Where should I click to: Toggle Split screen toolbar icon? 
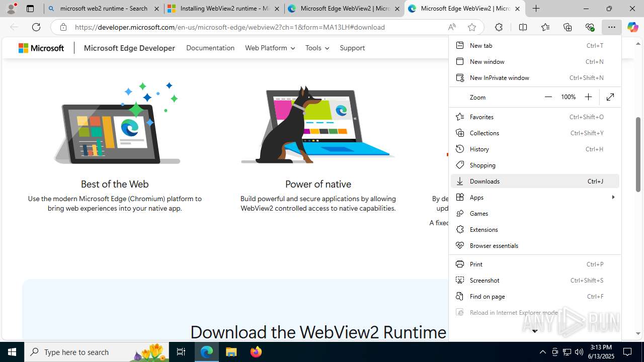click(523, 27)
